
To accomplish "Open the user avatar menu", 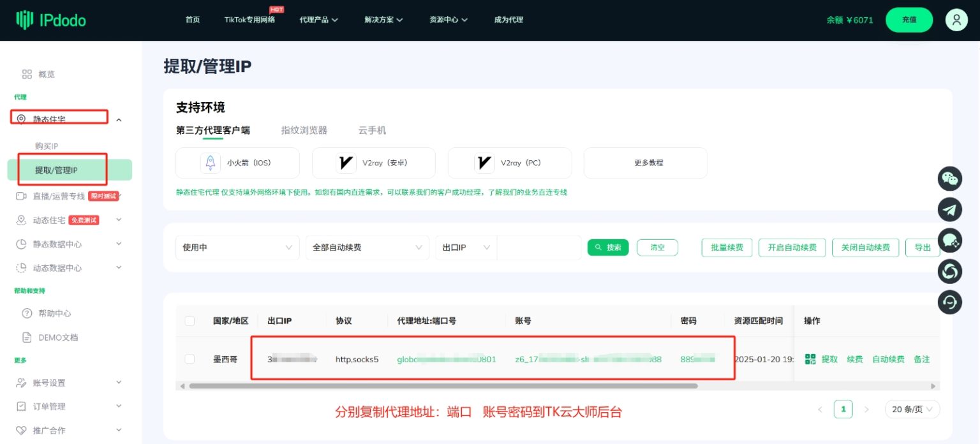I will (x=956, y=20).
